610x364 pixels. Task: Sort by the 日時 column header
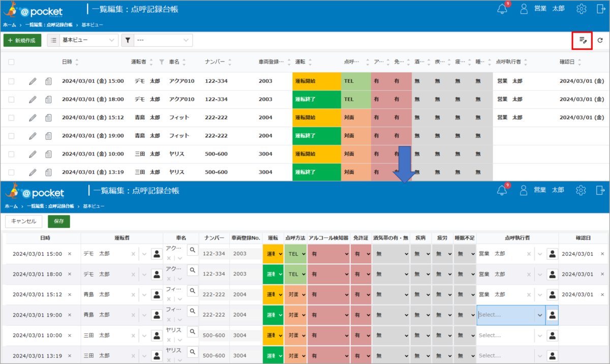click(x=67, y=62)
